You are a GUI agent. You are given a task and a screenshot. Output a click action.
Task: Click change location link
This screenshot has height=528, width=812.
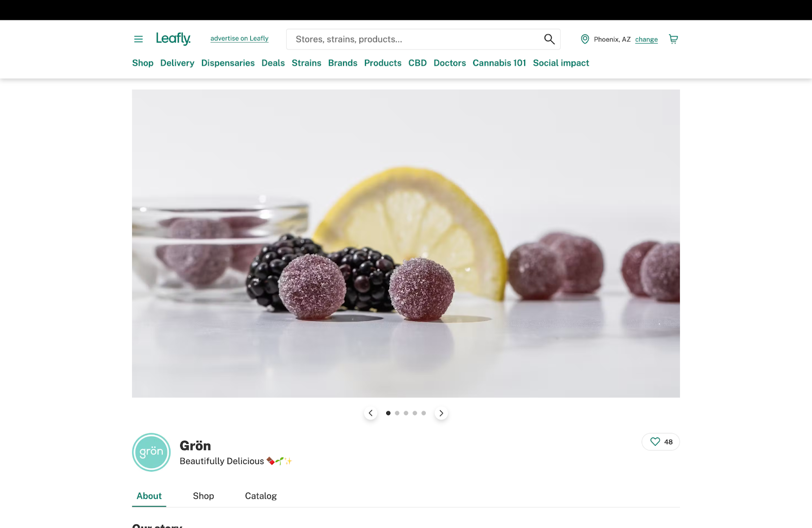click(x=646, y=40)
